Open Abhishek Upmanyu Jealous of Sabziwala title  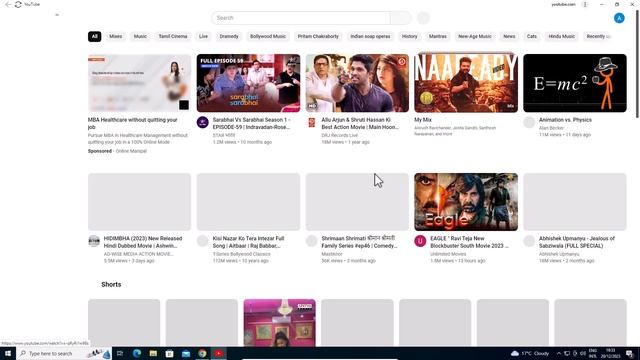click(x=577, y=242)
